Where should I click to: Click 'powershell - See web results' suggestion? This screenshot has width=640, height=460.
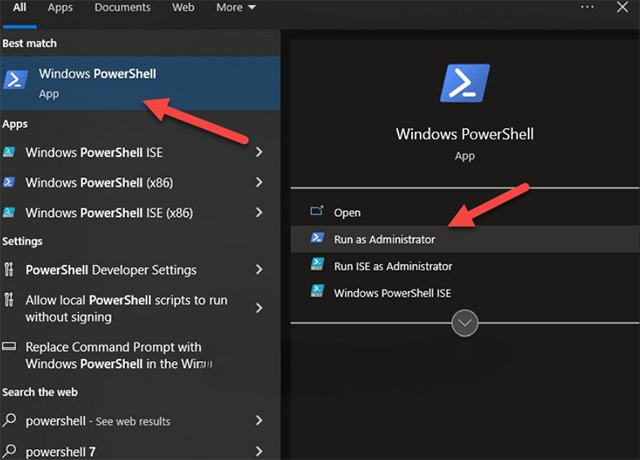coord(140,420)
